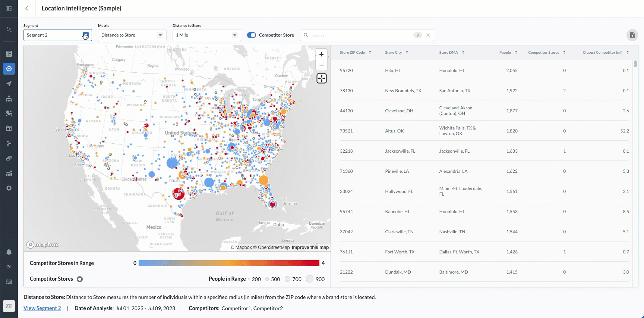The image size is (644, 318).
Task: Click the export report document icon
Action: pos(632,35)
